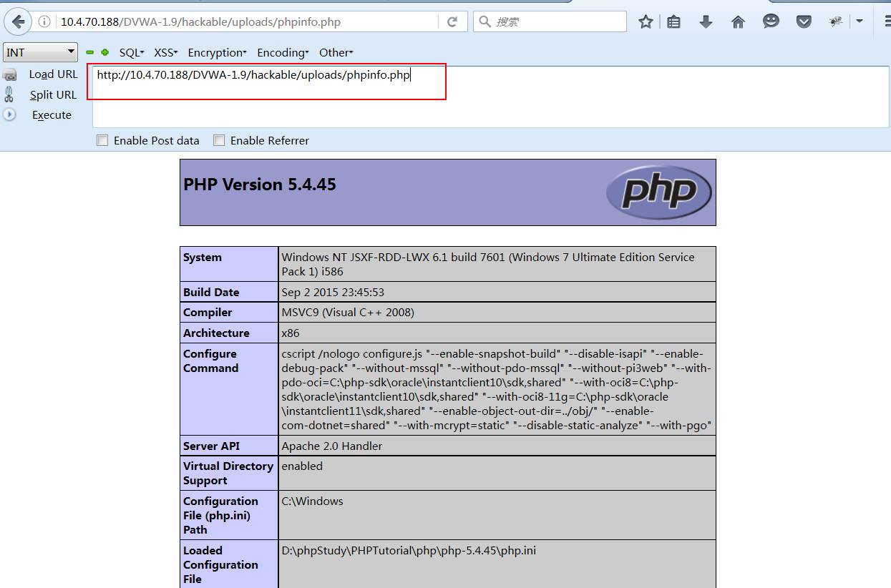Click the Execute button
Viewport: 891px width, 588px height.
(x=52, y=114)
